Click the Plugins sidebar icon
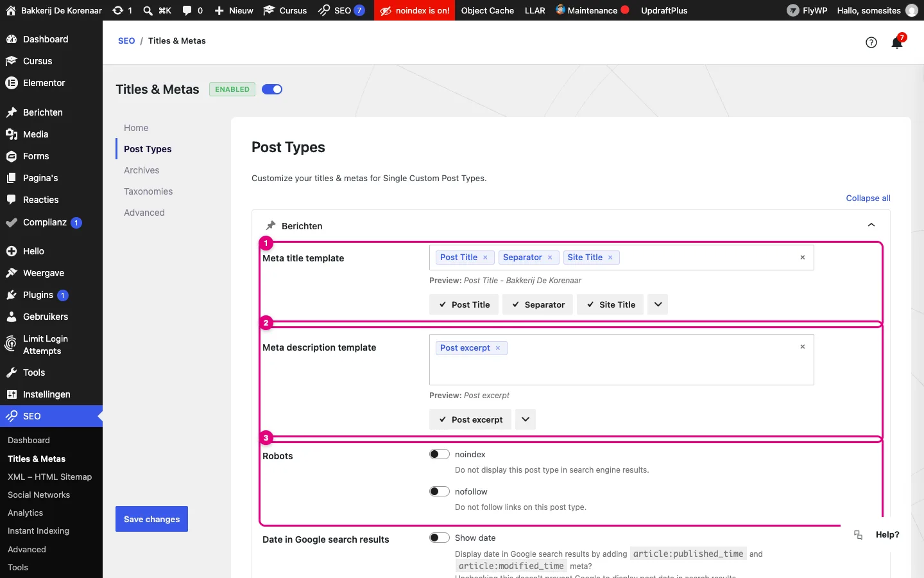 [x=11, y=295]
